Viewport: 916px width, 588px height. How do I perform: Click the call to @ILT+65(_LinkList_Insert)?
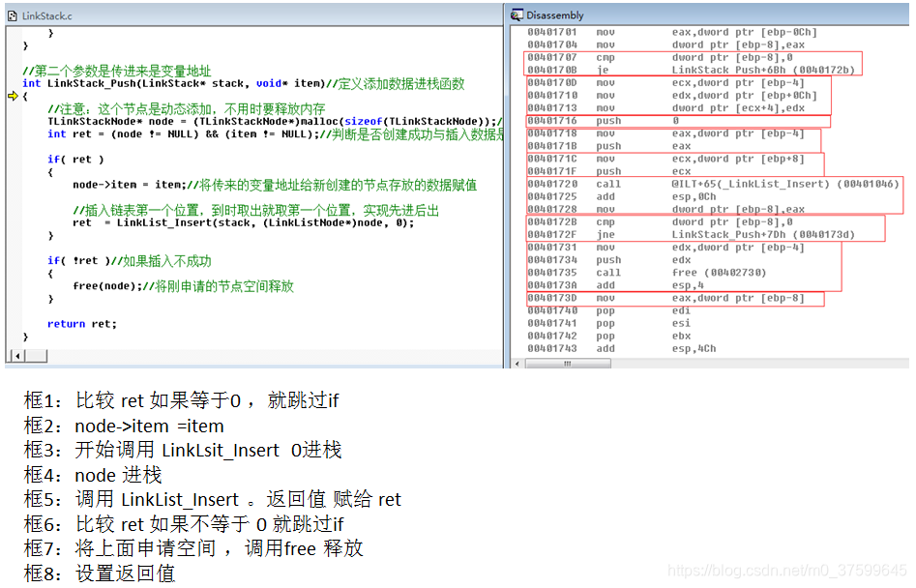pos(713,184)
